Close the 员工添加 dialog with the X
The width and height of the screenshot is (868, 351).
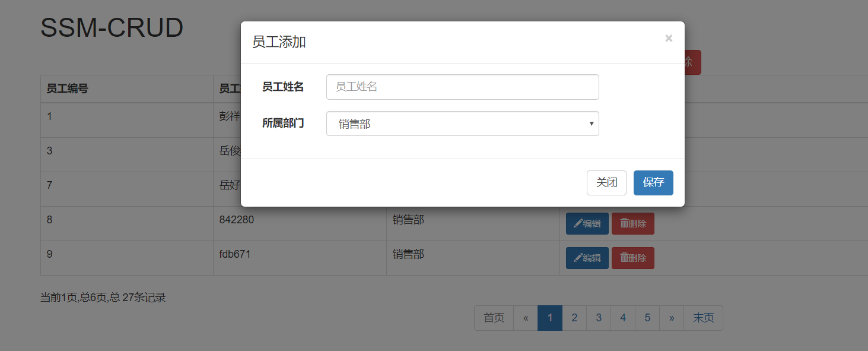point(669,39)
